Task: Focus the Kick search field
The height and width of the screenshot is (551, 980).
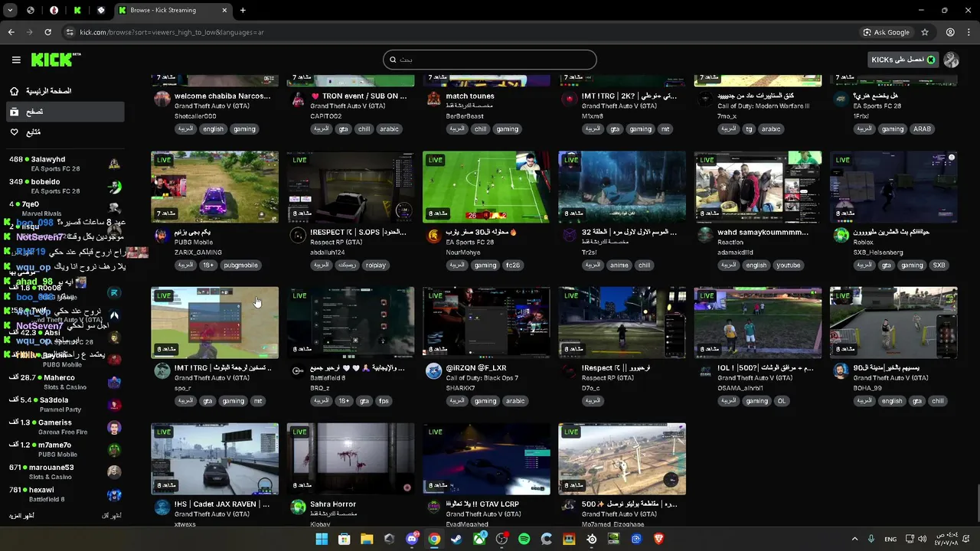Action: click(490, 60)
